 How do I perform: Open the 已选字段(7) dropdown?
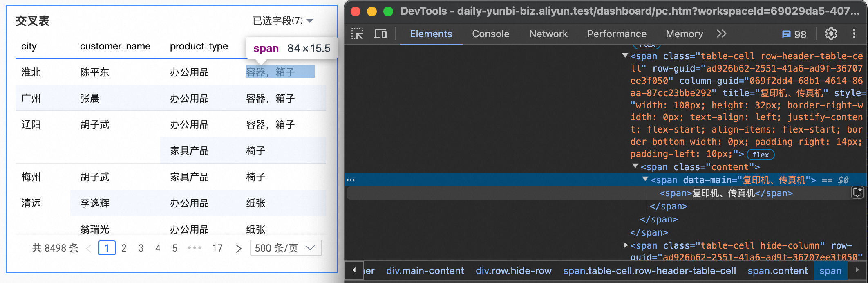[x=283, y=20]
